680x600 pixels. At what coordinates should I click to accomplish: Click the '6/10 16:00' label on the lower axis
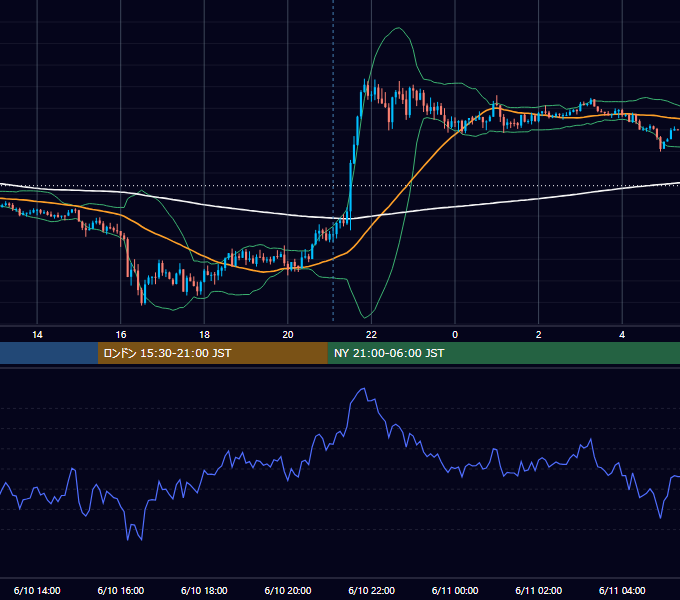[x=121, y=590]
